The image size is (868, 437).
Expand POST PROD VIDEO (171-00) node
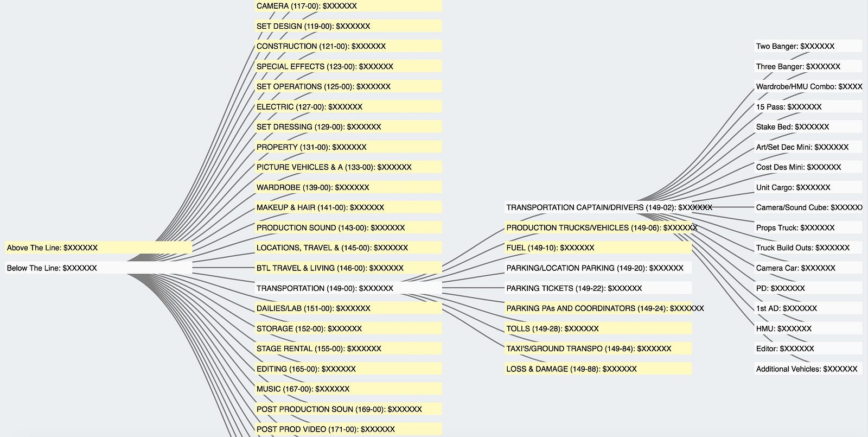point(348,429)
